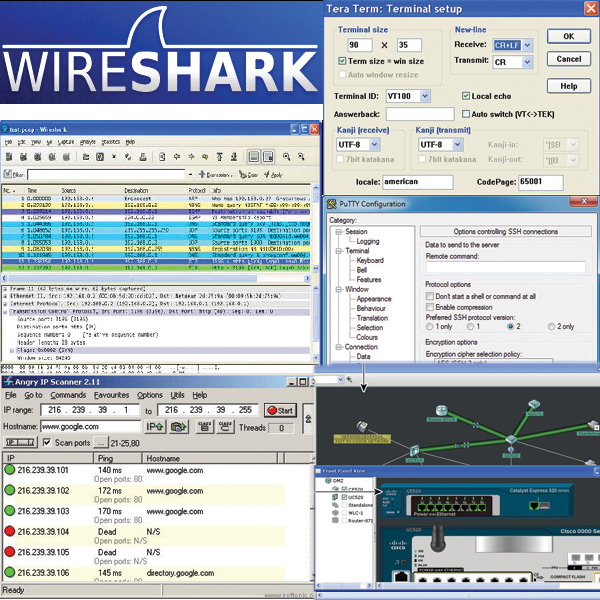
Task: Click Wireshark packet list horizontal scrollbar
Action: [x=157, y=278]
